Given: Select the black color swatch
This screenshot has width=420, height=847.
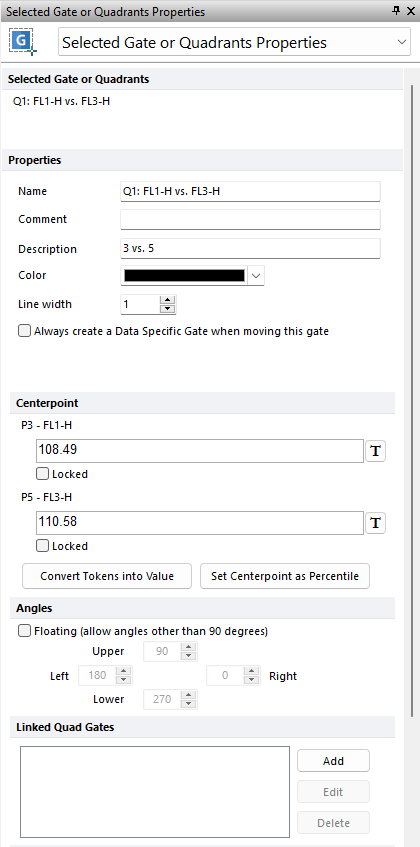Looking at the screenshot, I should click(184, 275).
